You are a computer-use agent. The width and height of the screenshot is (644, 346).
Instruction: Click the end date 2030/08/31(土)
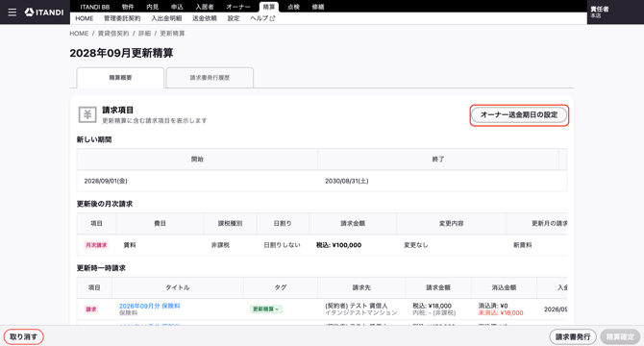pyautogui.click(x=347, y=181)
